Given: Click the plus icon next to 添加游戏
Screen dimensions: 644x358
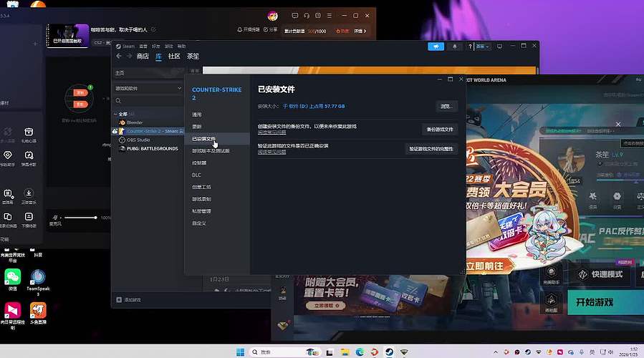Looking at the screenshot, I should 119,300.
